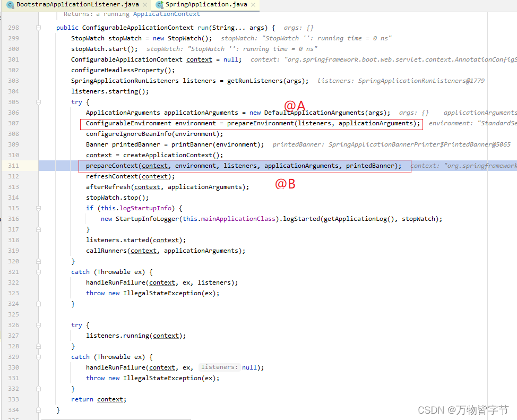Image resolution: width=517 pixels, height=420 pixels.
Task: Click the stopWatch.start() call on line 300
Action: click(x=104, y=49)
